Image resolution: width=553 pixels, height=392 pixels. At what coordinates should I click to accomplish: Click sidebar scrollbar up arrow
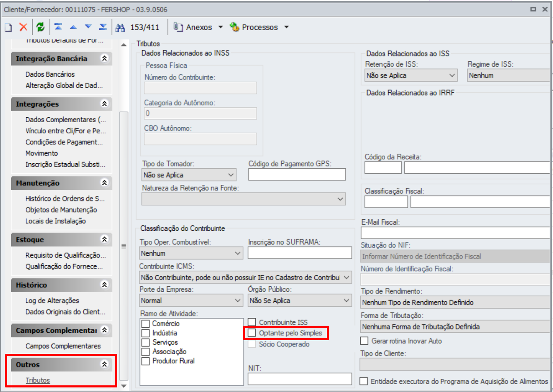click(x=123, y=45)
